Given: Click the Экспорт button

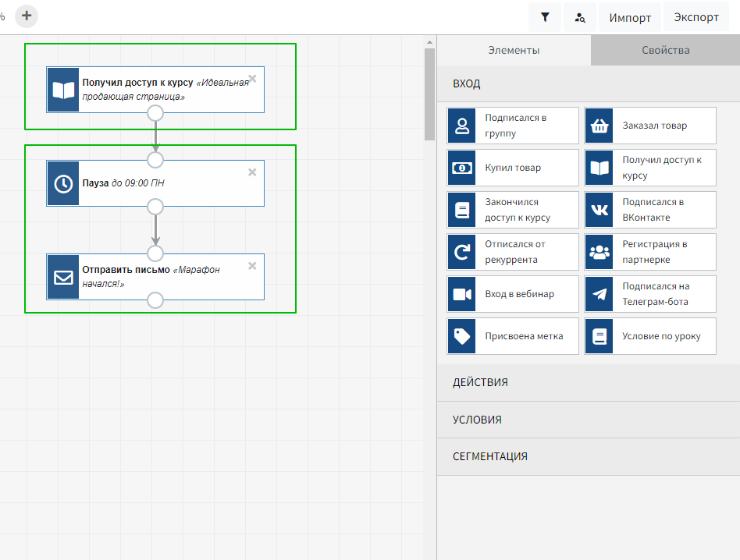Looking at the screenshot, I should coord(696,17).
